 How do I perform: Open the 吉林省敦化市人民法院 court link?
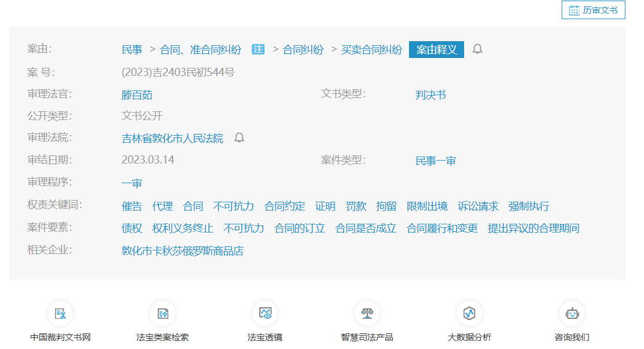point(172,139)
